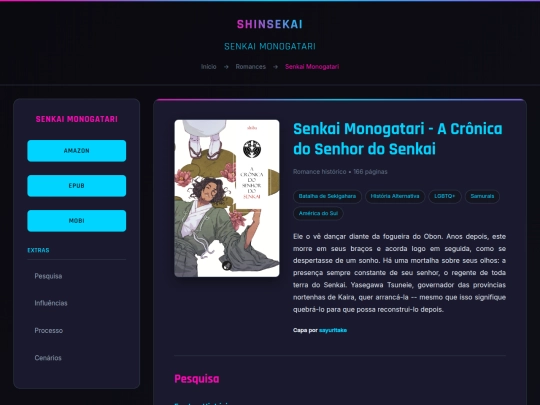Click the arrow icon after Romances
The height and width of the screenshot is (405, 540).
(x=275, y=67)
